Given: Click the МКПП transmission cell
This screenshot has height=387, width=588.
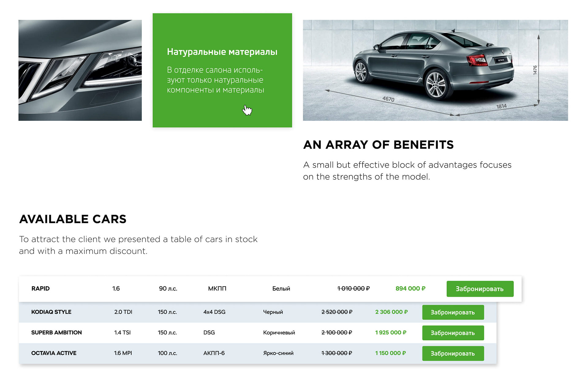Looking at the screenshot, I should [x=217, y=288].
